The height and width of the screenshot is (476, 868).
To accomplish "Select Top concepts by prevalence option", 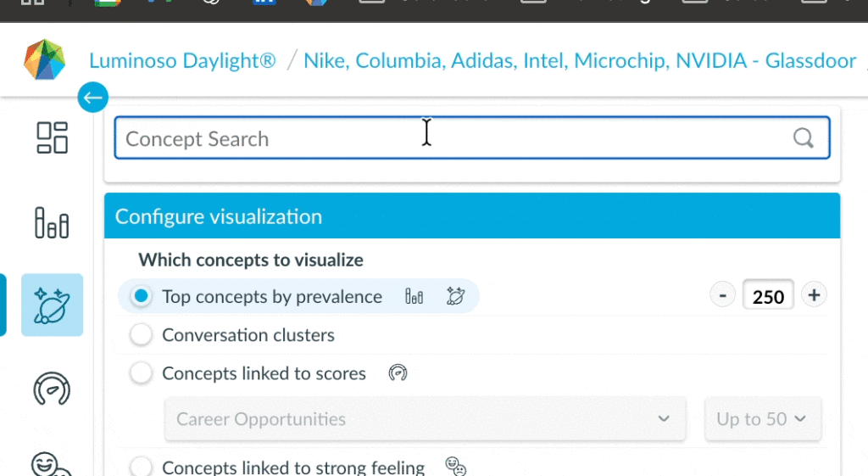I will tap(142, 296).
